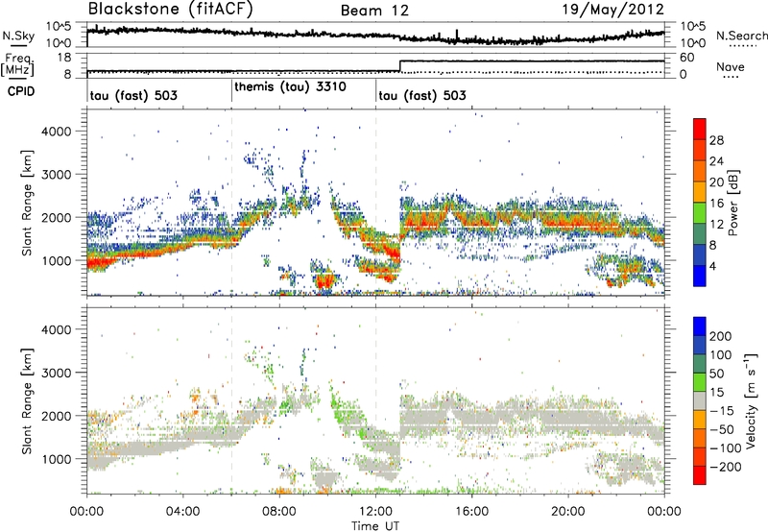The image size is (768, 532).
Task: Click the frequency step-up near 13:00
Action: point(400,66)
